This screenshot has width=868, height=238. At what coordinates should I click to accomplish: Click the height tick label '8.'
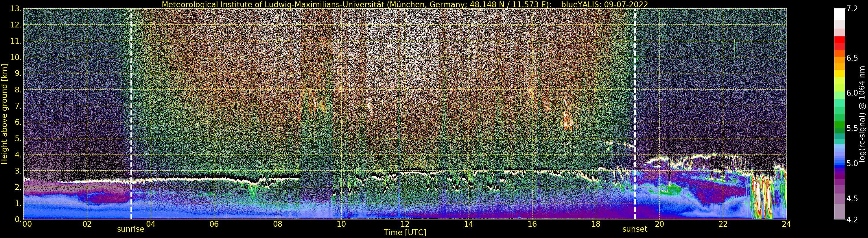(18, 90)
